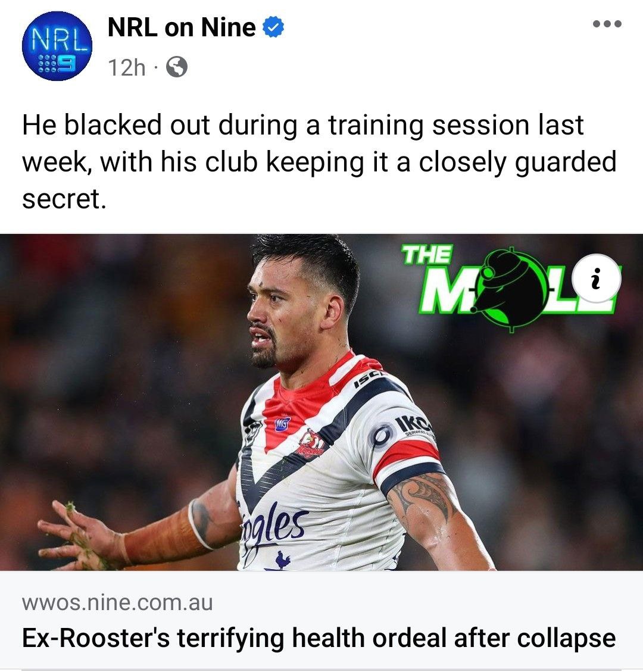The height and width of the screenshot is (672, 643).
Task: Click the sleeve sponsor logo on jersey
Action: (405, 431)
